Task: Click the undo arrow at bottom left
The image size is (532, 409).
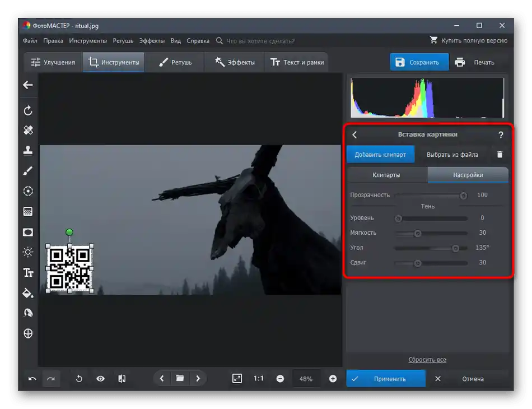Action: coord(32,379)
